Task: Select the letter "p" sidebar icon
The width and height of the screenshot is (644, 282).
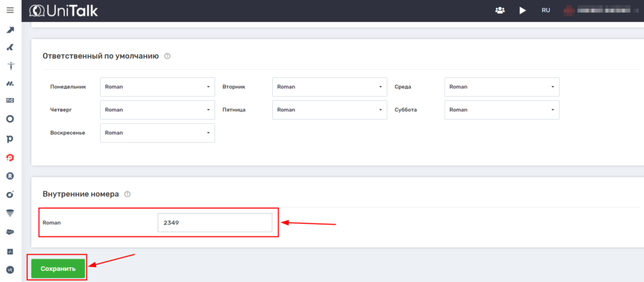Action: click(10, 138)
